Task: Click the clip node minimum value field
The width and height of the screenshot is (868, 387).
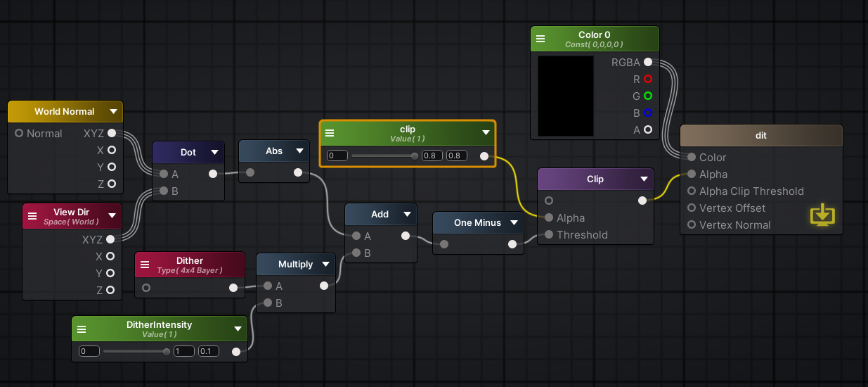Action: [x=337, y=156]
